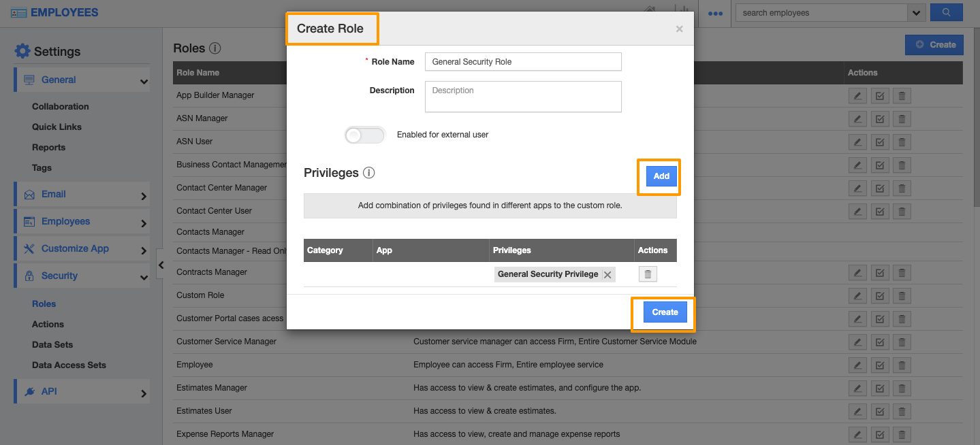Viewport: 980px width, 445px height.
Task: Click the Settings gear icon
Action: 22,51
